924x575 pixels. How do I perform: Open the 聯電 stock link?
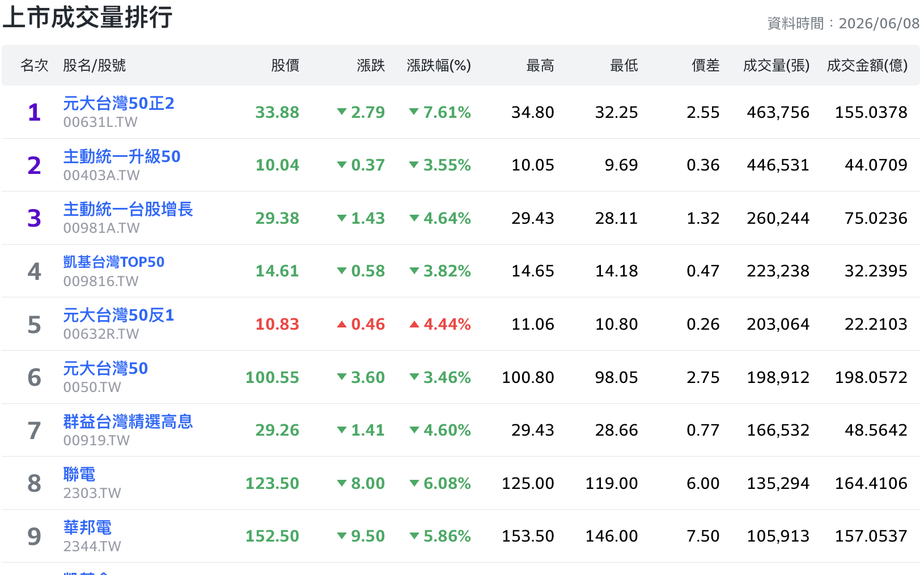pyautogui.click(x=79, y=475)
